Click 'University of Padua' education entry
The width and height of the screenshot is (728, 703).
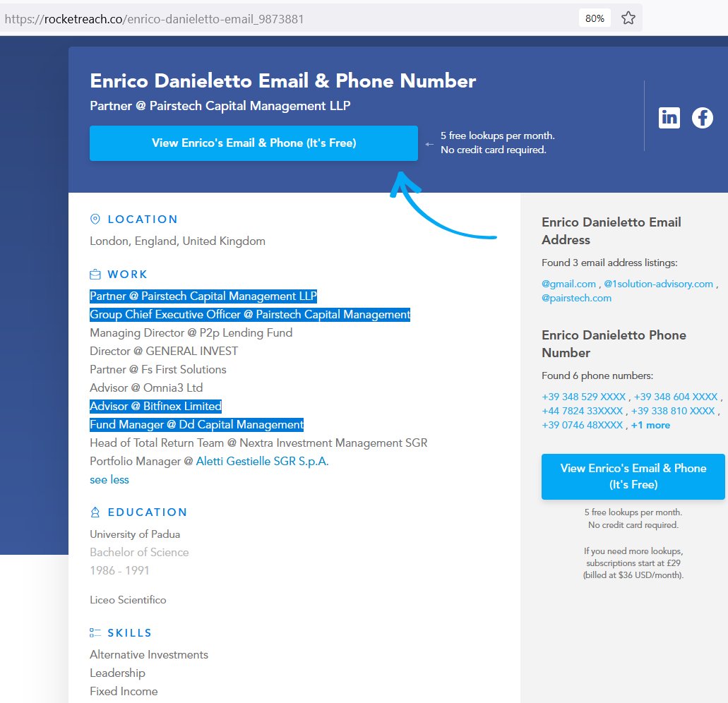(135, 534)
